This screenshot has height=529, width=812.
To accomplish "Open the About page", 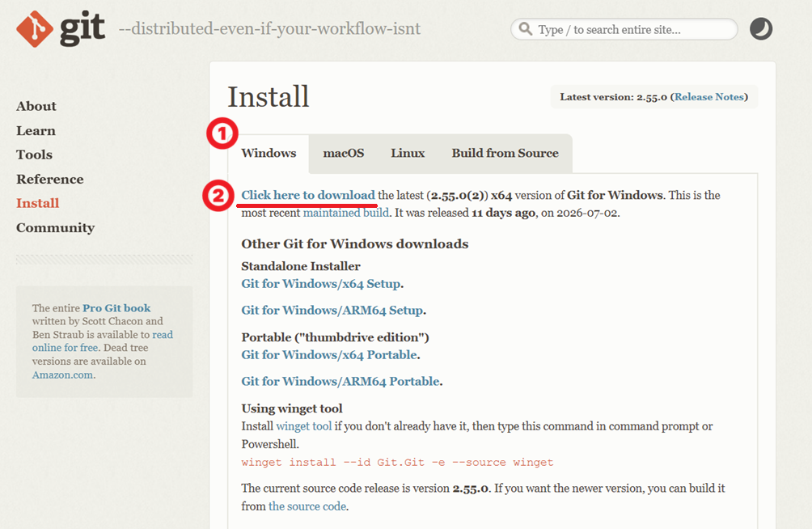I will 36,106.
